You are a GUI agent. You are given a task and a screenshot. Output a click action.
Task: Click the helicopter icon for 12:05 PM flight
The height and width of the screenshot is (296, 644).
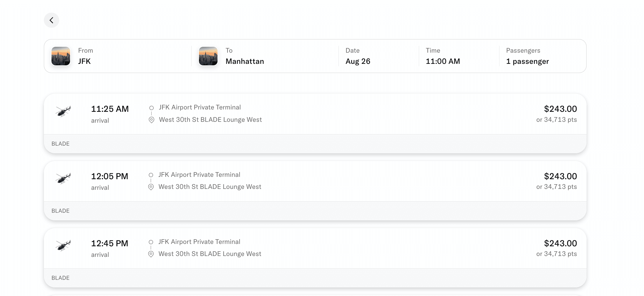(x=63, y=178)
